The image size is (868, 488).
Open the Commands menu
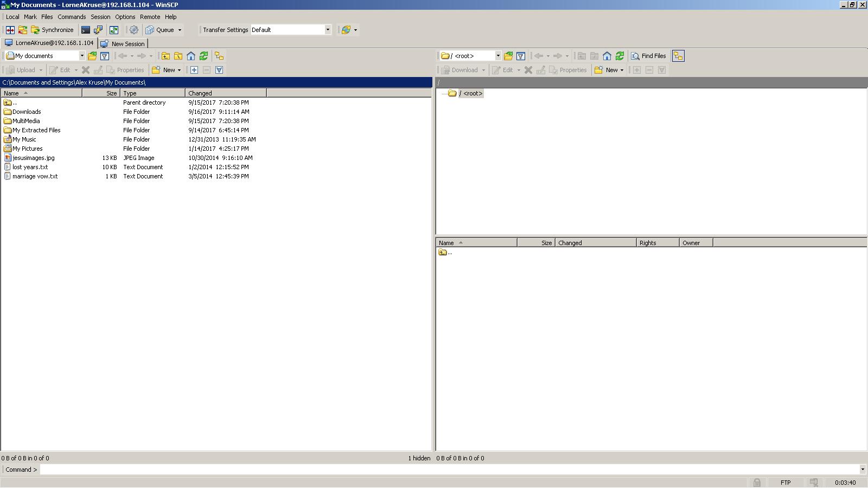pyautogui.click(x=72, y=17)
